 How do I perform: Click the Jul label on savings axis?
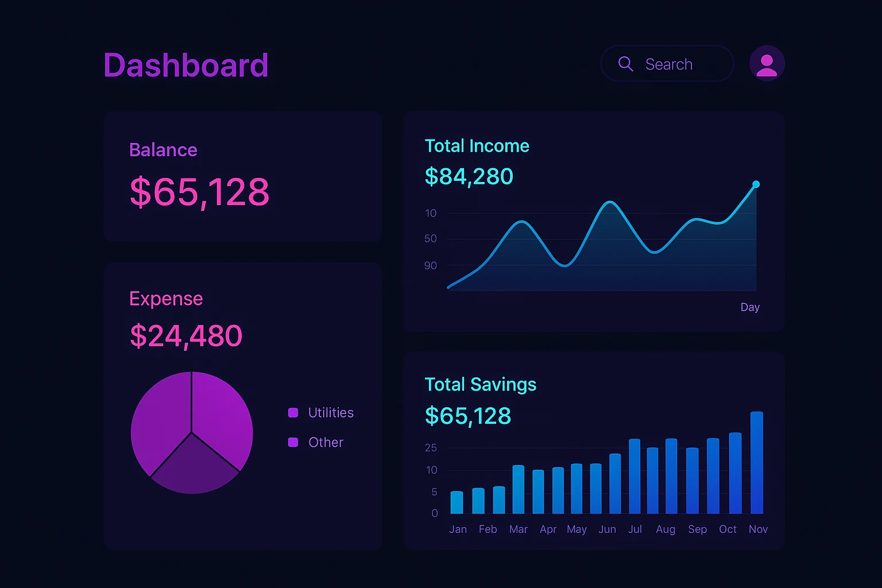[635, 529]
